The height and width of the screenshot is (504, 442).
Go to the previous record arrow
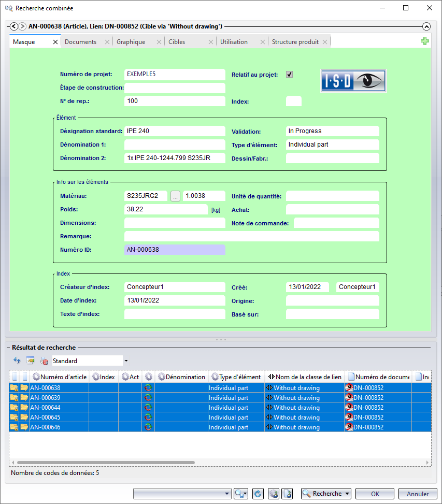(x=14, y=26)
